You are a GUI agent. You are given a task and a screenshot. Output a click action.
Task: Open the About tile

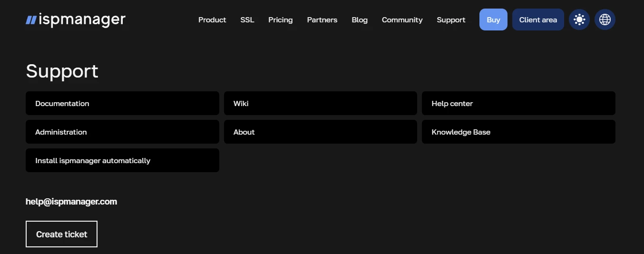coord(321,132)
